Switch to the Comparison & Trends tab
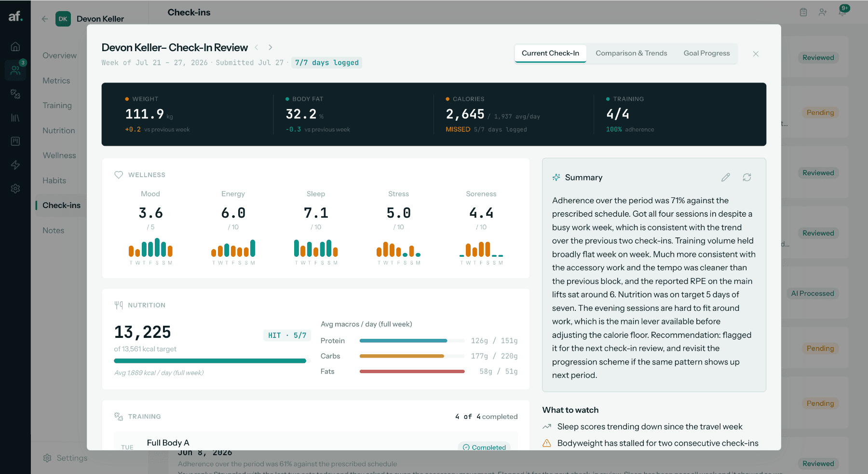This screenshot has width=868, height=474. (x=631, y=54)
